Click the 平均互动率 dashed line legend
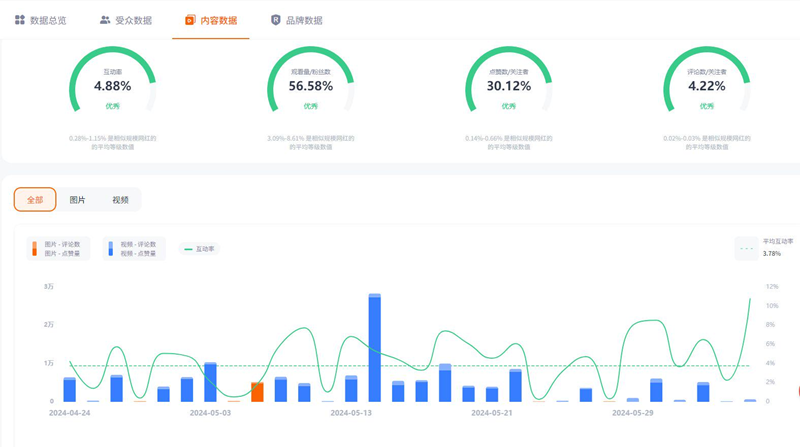Image resolution: width=800 pixels, height=447 pixels. (764, 248)
